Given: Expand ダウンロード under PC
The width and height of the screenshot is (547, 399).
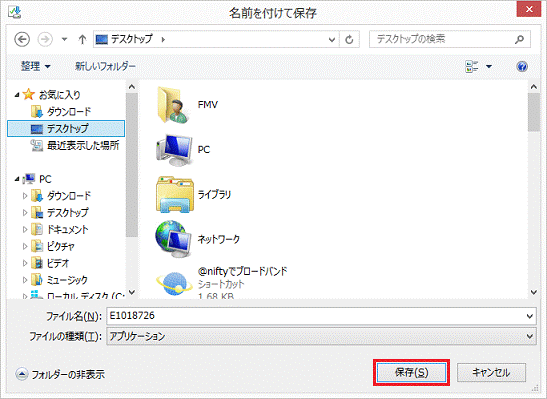Looking at the screenshot, I should [x=25, y=196].
